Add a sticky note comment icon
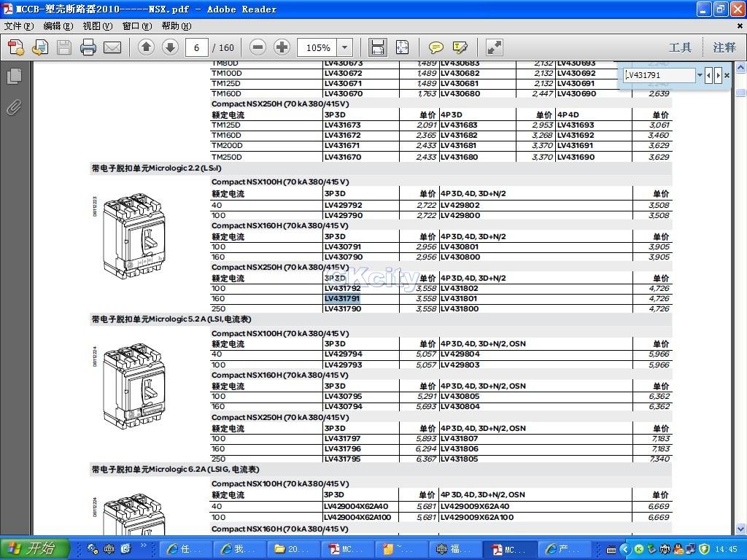 click(436, 47)
